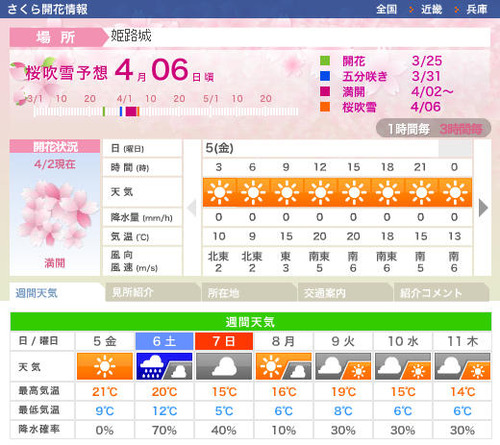Click the sunny icon for 9時
This screenshot has width=500, height=445.
coord(287,192)
